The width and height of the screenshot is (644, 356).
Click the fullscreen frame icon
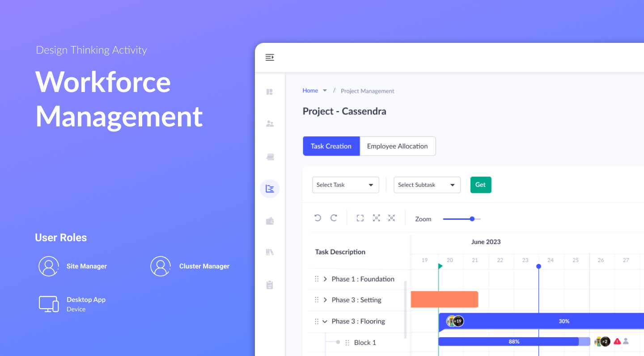point(360,218)
